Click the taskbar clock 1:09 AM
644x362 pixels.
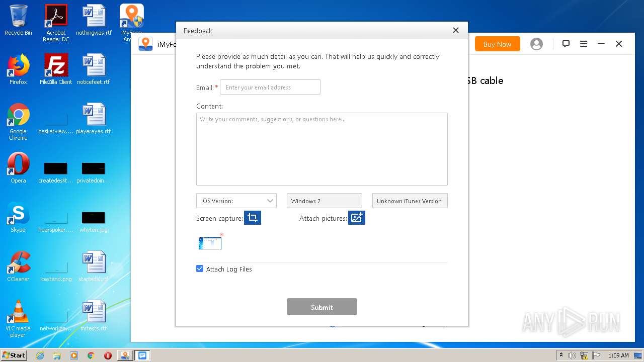click(618, 355)
